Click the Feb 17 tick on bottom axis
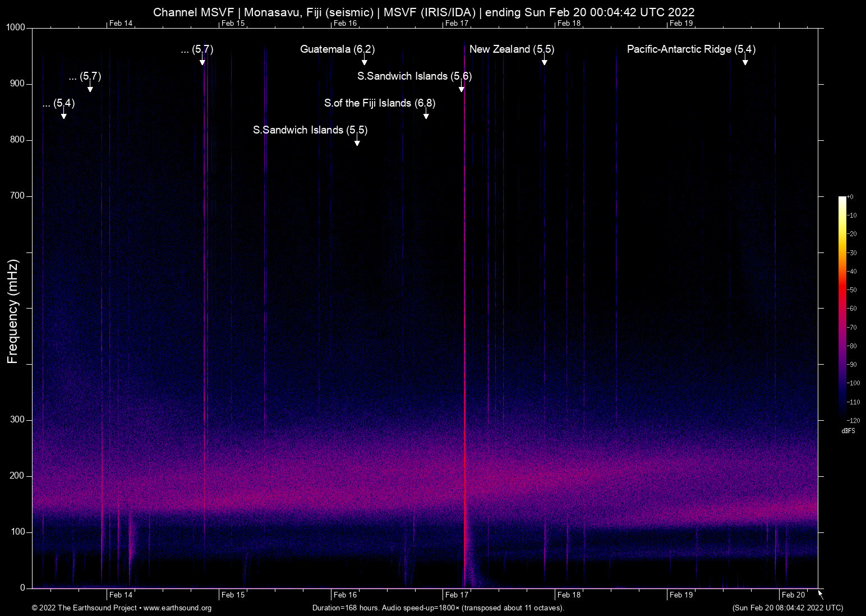 [x=455, y=595]
